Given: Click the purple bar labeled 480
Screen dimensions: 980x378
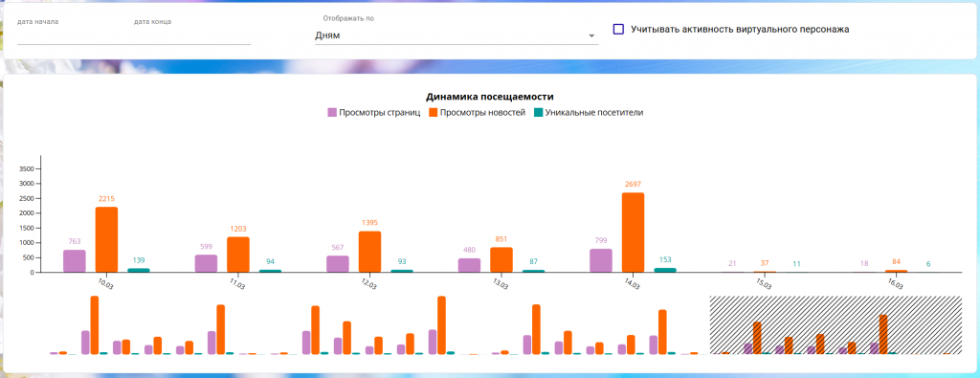Looking at the screenshot, I should pos(469,265).
